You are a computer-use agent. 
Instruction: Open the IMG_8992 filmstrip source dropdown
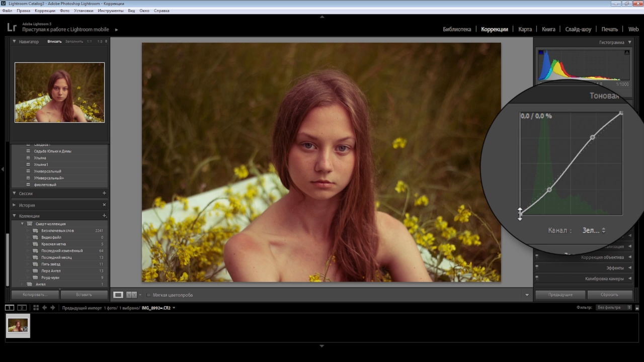[174, 308]
